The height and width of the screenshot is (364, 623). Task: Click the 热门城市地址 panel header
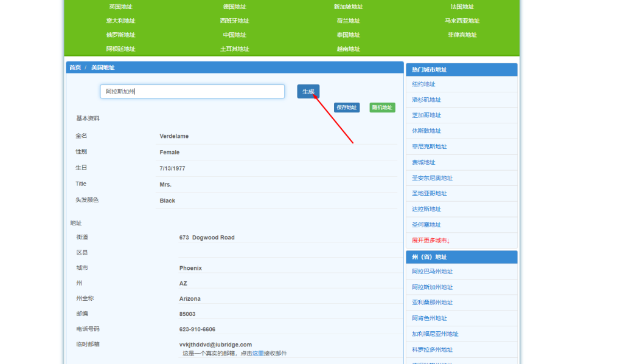pos(462,69)
